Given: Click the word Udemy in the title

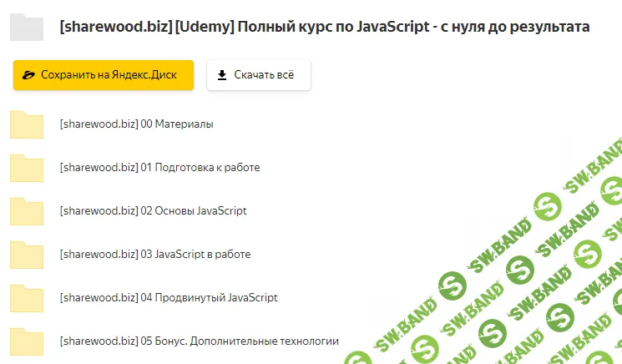Looking at the screenshot, I should [205, 27].
